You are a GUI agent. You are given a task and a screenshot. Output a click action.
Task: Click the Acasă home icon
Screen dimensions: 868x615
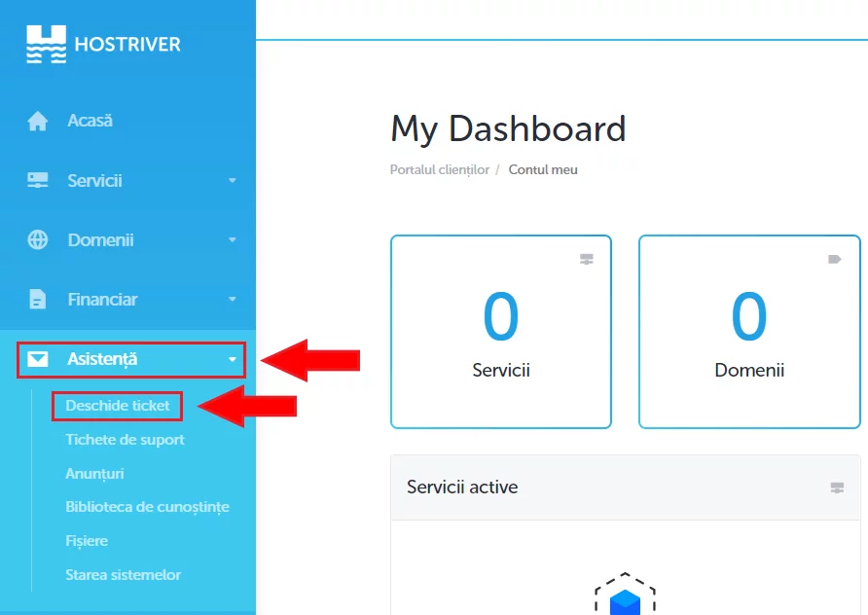tap(38, 121)
